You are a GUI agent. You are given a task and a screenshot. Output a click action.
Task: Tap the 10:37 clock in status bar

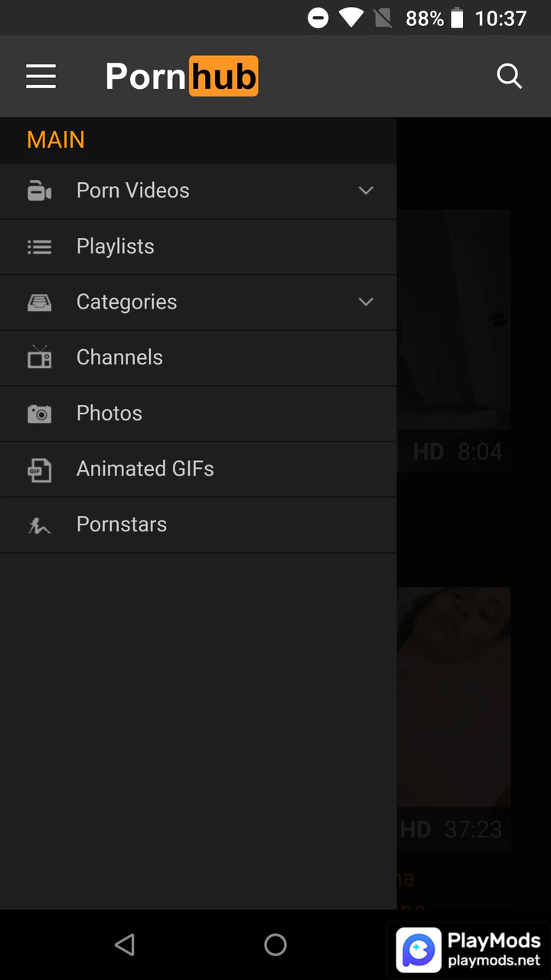[x=500, y=18]
